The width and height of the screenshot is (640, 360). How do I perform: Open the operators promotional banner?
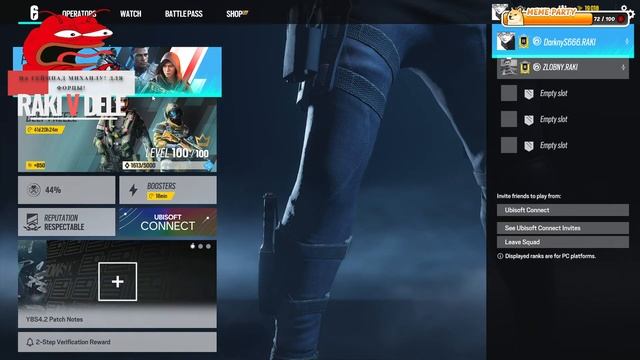coord(117,72)
